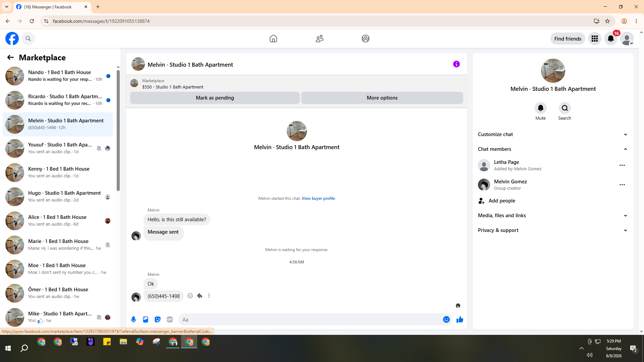Screen dimensions: 644x362
Task: Click the More options button
Action: click(382, 98)
